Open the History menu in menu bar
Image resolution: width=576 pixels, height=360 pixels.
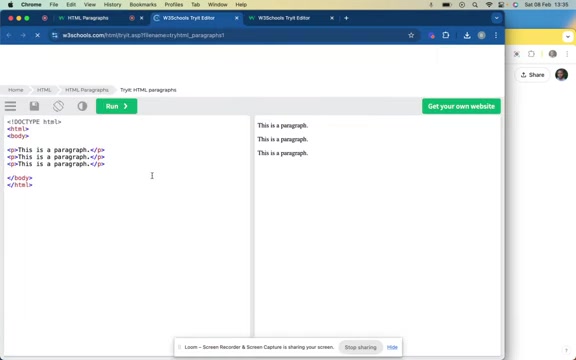[112, 4]
